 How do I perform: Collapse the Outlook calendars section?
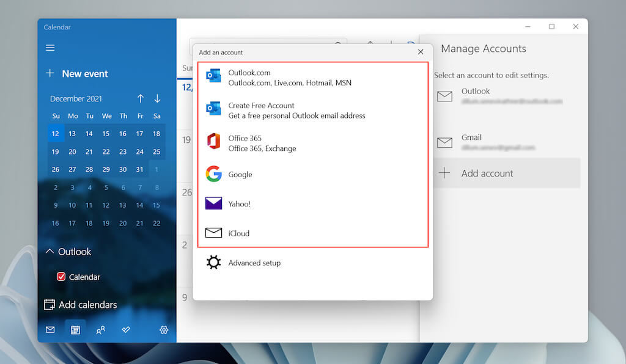(50, 251)
